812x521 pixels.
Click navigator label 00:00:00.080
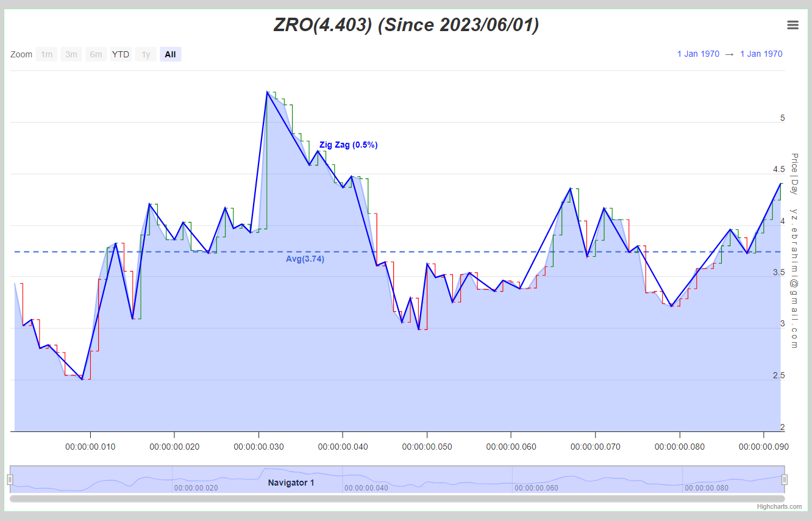[707, 488]
